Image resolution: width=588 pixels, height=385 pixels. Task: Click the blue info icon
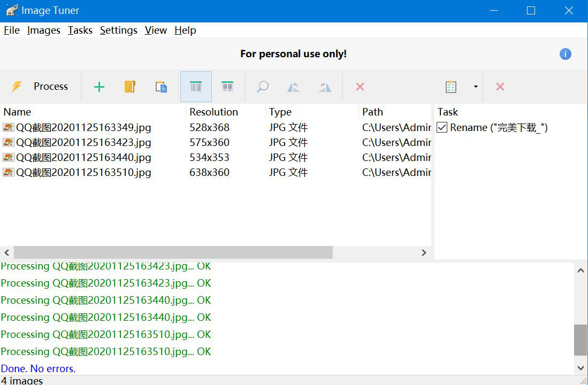click(x=565, y=54)
